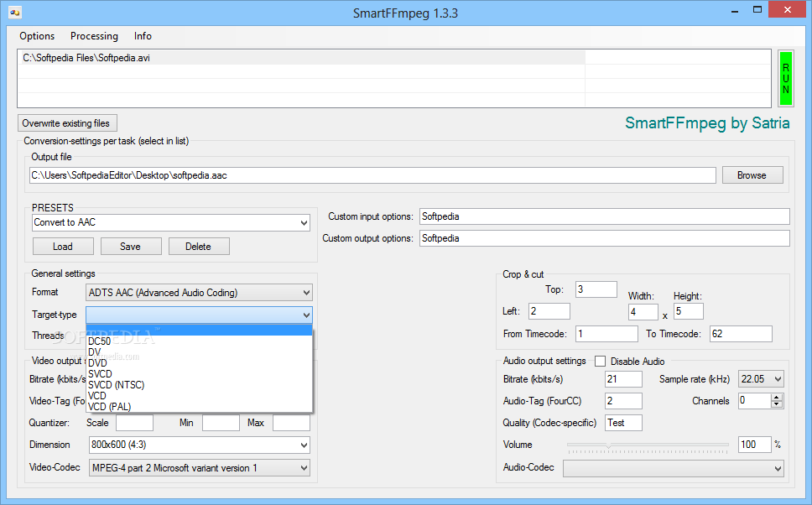Screen dimensions: 812x505
Task: Open the Info menu
Action: (143, 36)
